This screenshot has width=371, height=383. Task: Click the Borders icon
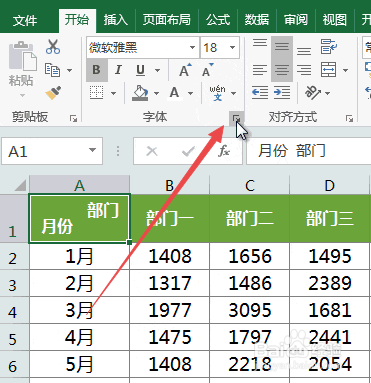click(x=97, y=93)
